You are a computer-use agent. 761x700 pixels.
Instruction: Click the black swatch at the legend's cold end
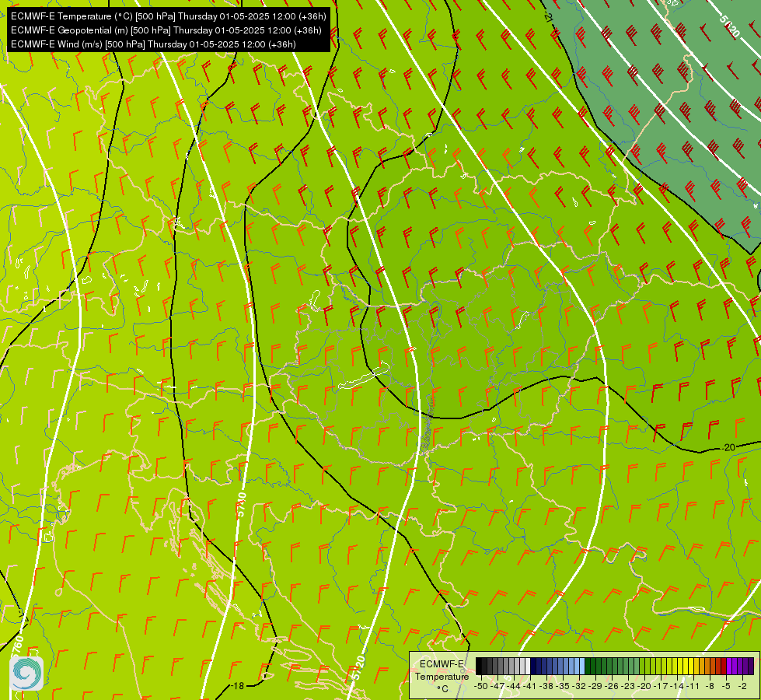479,667
